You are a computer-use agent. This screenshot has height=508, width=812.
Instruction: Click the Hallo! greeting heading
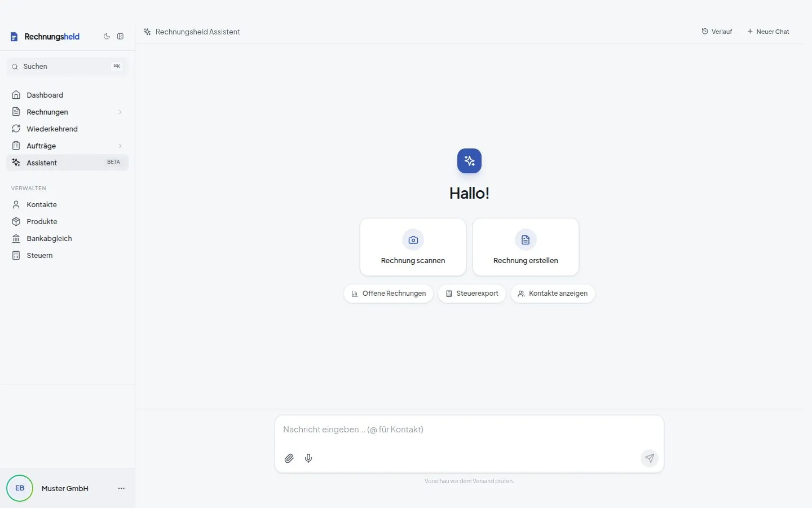(x=469, y=193)
